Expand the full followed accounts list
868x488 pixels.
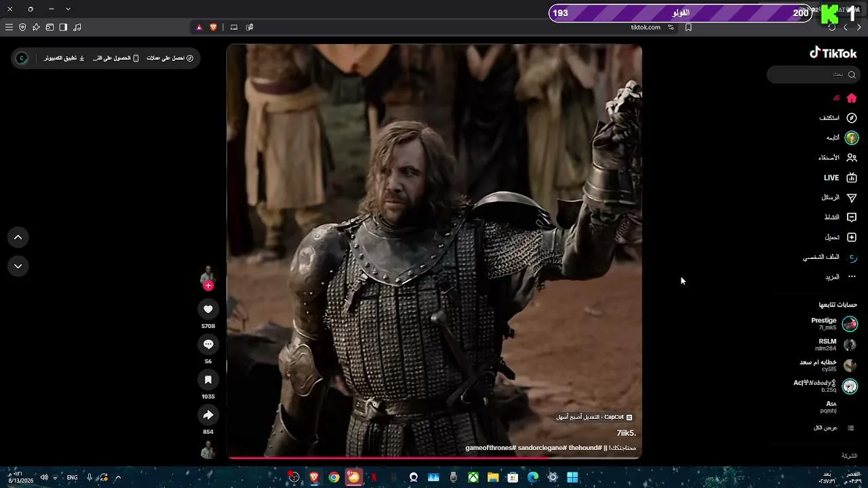tap(834, 428)
